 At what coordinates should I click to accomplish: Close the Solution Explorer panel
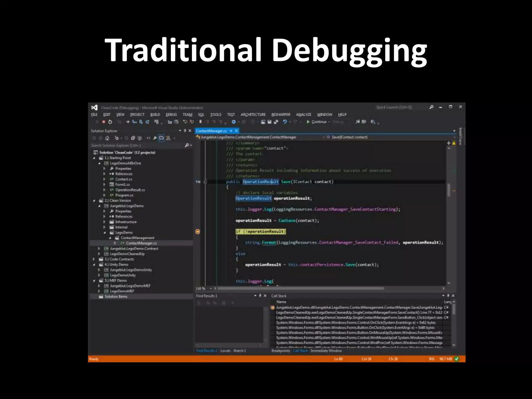(190, 131)
